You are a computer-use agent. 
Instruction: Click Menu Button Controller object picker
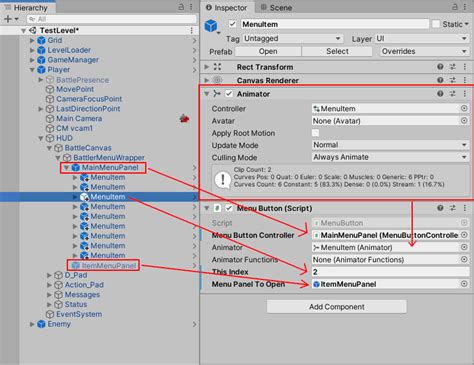[464, 235]
